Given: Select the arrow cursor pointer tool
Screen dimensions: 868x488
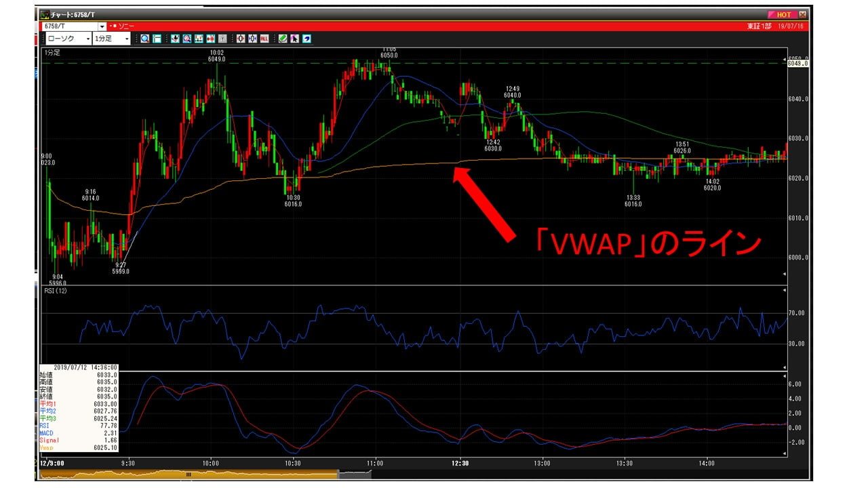Looking at the screenshot, I should [x=294, y=39].
